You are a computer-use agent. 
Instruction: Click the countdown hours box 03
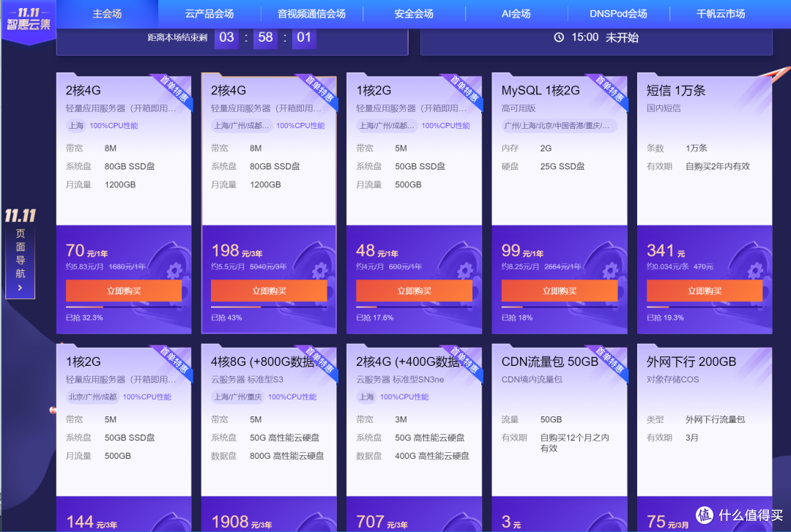[x=226, y=37]
